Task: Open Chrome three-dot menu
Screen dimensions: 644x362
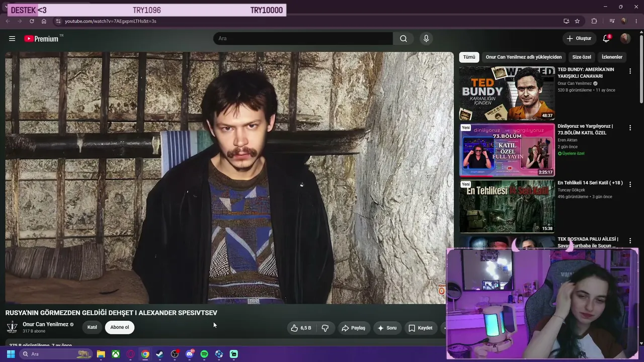Action: click(x=636, y=21)
